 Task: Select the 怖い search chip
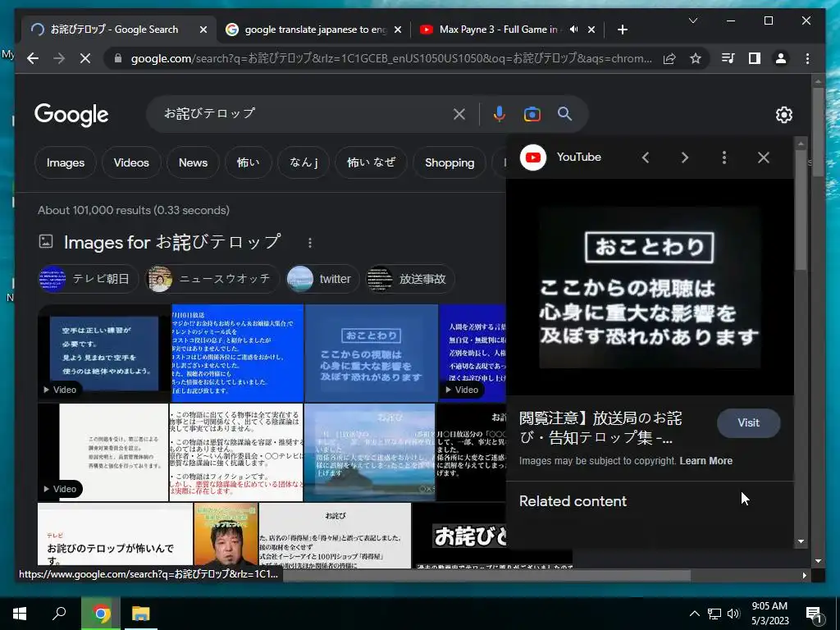tap(248, 162)
